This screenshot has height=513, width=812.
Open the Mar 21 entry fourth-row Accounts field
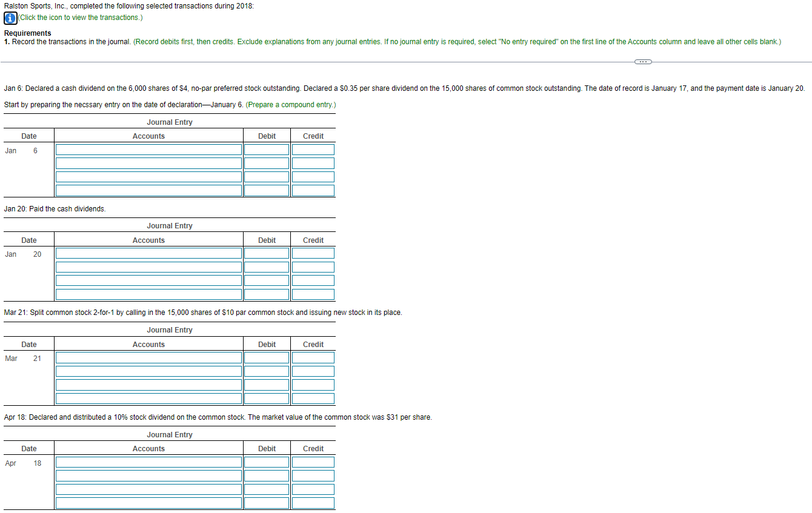149,399
